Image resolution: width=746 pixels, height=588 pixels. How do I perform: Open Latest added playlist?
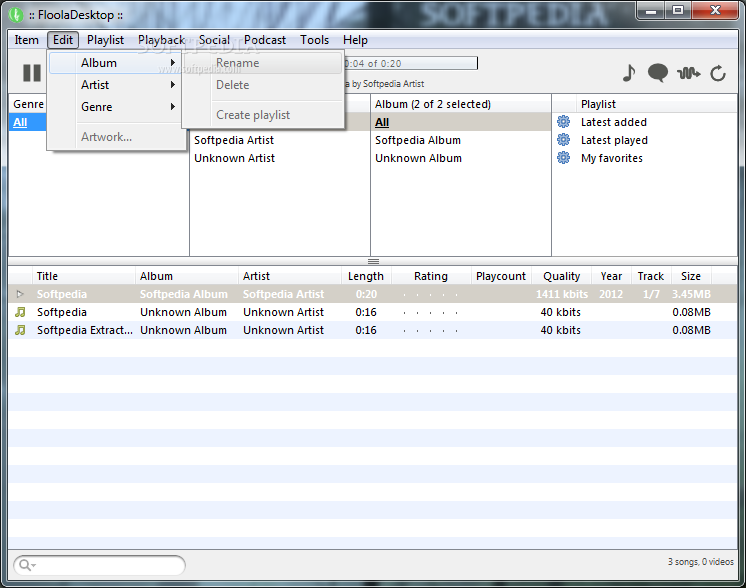tap(613, 122)
